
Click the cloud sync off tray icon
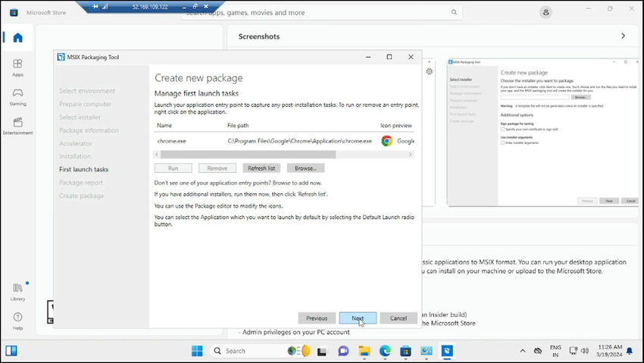click(x=538, y=351)
